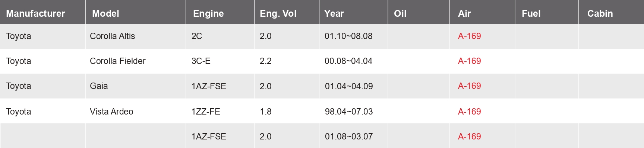Open A-169 link in Corolla Fielder row
The image size is (644, 148).
469,61
